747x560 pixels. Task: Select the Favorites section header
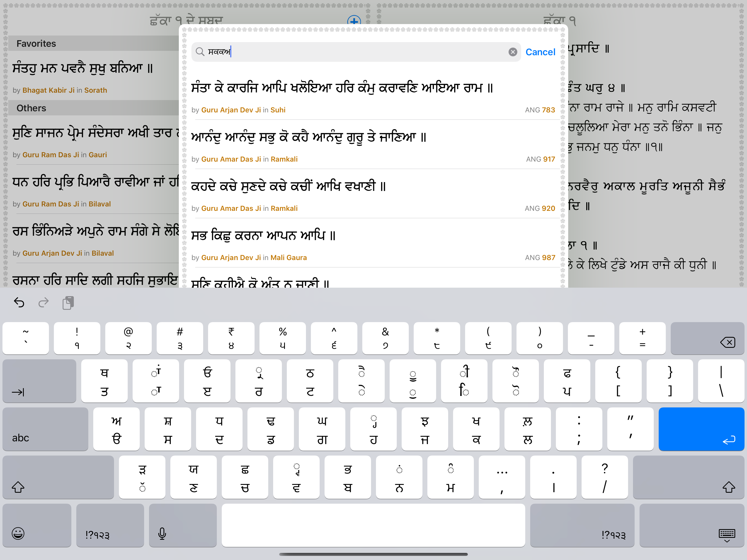point(93,43)
